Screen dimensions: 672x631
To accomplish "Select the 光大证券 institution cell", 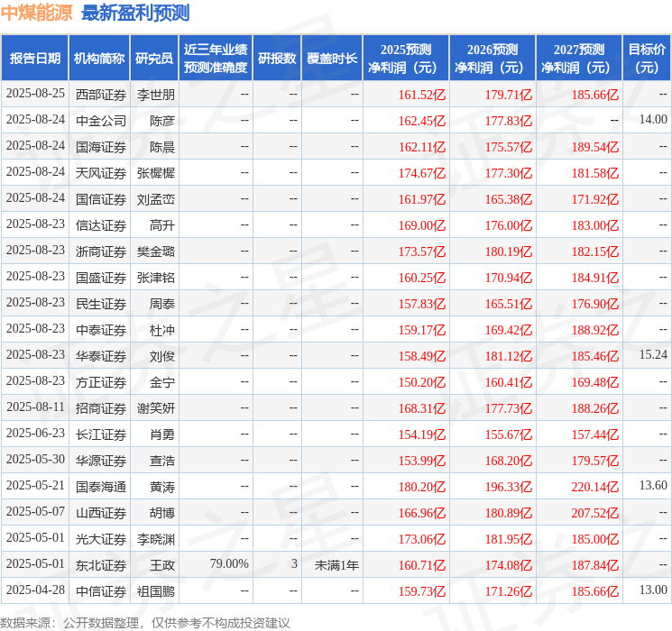I will pos(101,539).
